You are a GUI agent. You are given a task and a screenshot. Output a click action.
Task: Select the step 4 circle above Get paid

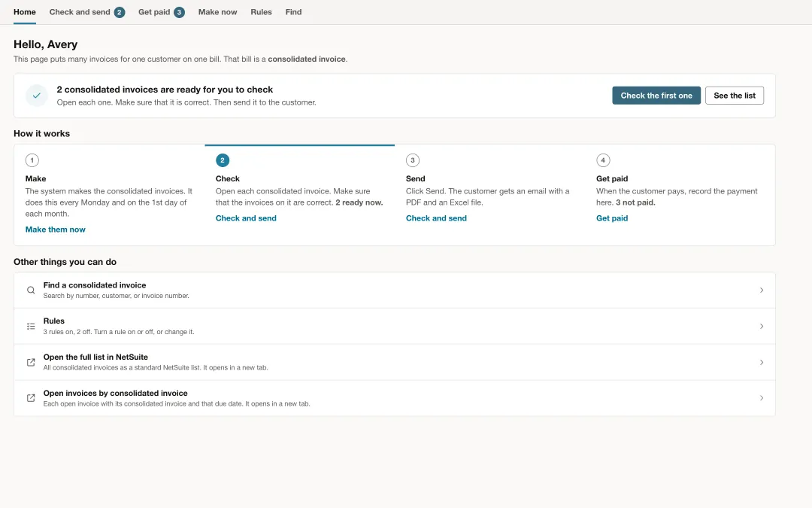point(603,160)
